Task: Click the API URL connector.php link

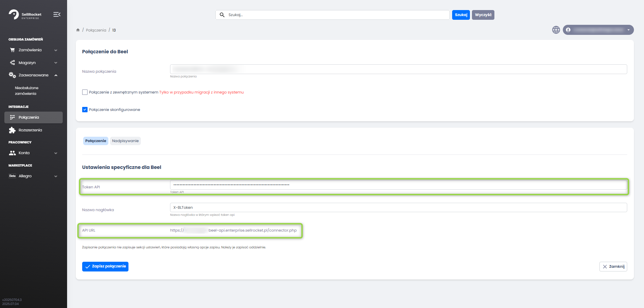Action: 233,230
